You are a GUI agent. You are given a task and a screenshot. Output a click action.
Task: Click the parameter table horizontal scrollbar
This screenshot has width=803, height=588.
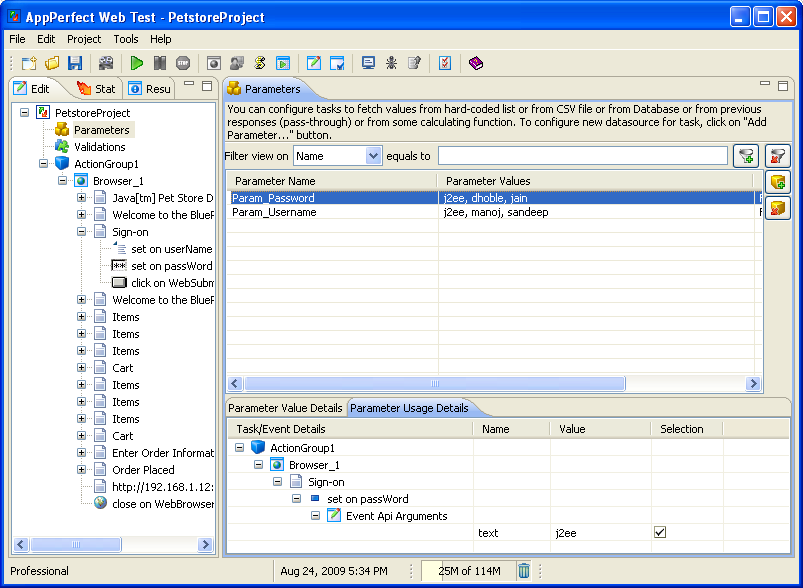coord(434,384)
